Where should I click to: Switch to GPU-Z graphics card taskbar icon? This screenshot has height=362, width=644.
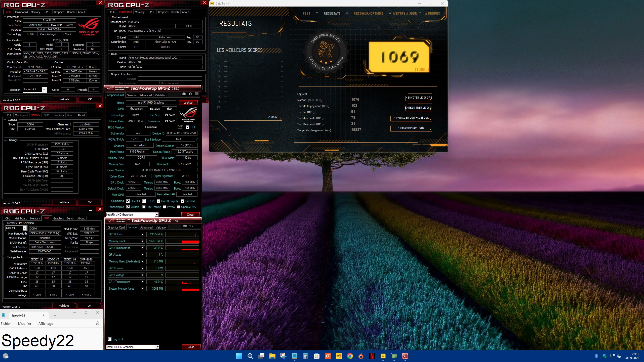[x=394, y=356]
